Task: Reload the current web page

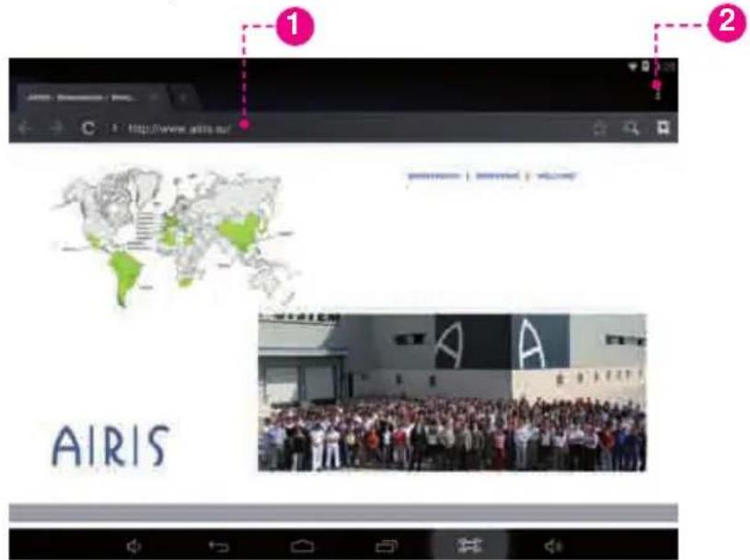Action: click(88, 128)
